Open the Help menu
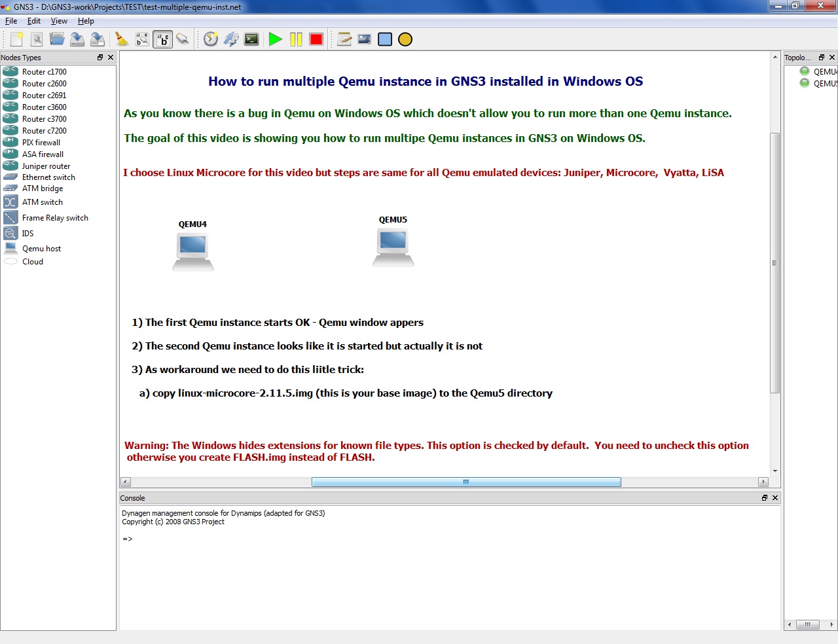 86,21
